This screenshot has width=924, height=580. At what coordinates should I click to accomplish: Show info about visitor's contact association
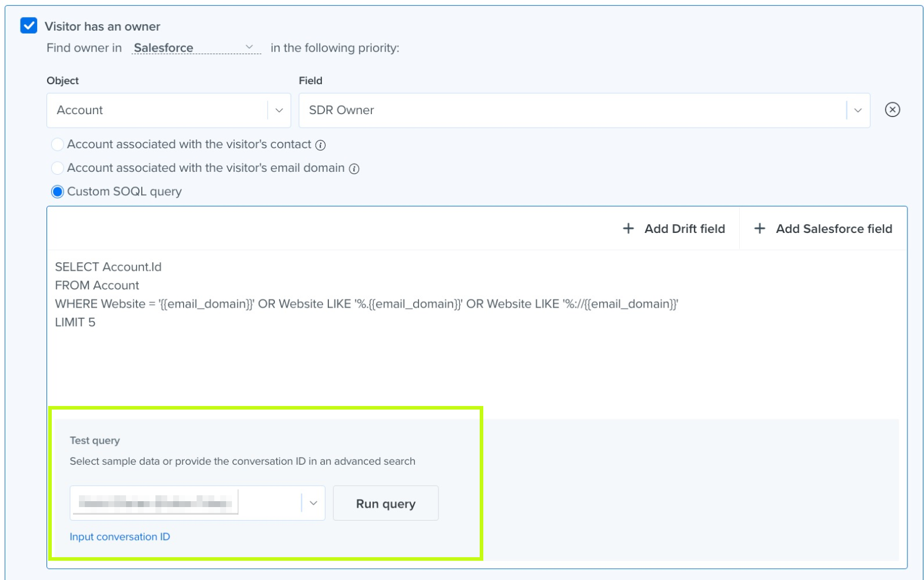(x=320, y=145)
